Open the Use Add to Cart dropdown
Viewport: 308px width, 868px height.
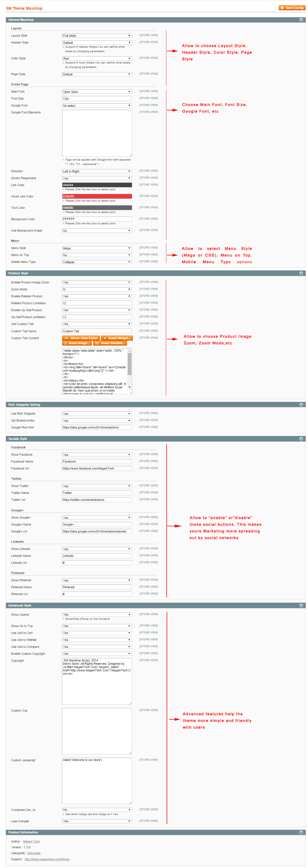pyautogui.click(x=97, y=633)
